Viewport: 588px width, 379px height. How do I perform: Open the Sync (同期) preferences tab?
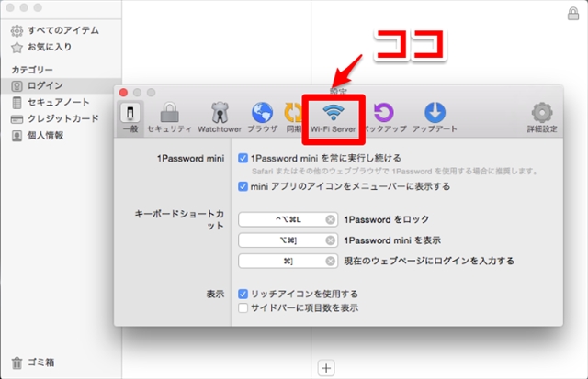pyautogui.click(x=293, y=118)
